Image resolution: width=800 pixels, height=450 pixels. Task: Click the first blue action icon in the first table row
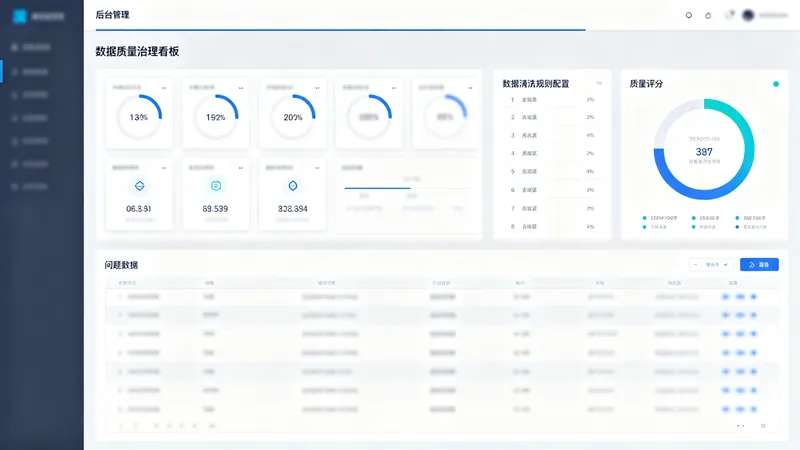[726, 296]
